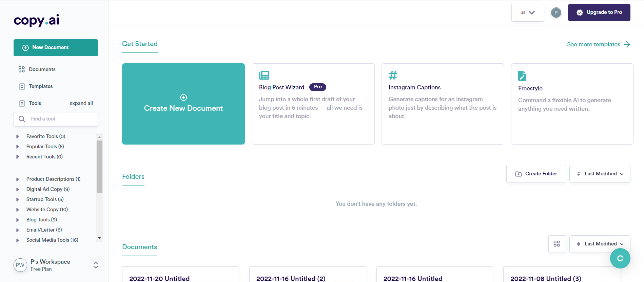Click the tools list scroll down arrow
Screen dimensions: 644x282
point(99,238)
